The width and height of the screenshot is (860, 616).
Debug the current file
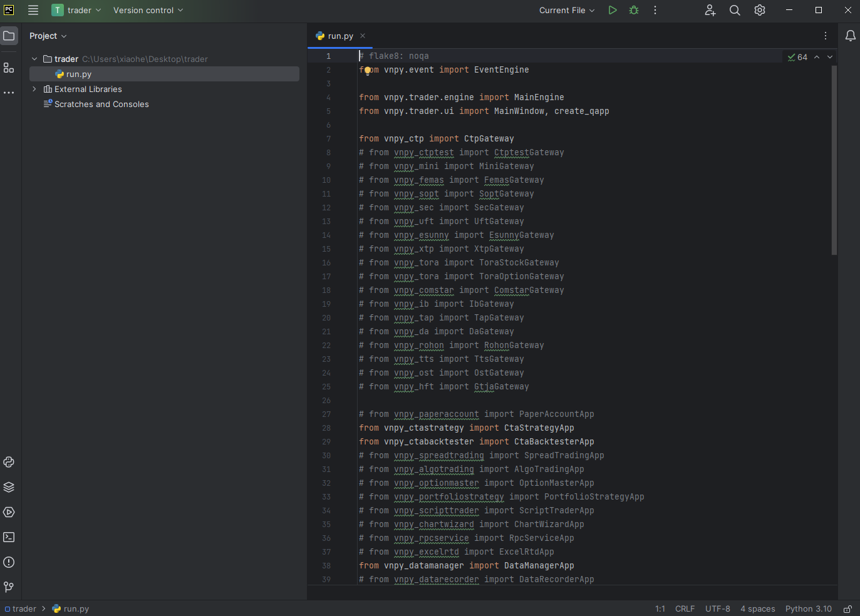(x=634, y=10)
